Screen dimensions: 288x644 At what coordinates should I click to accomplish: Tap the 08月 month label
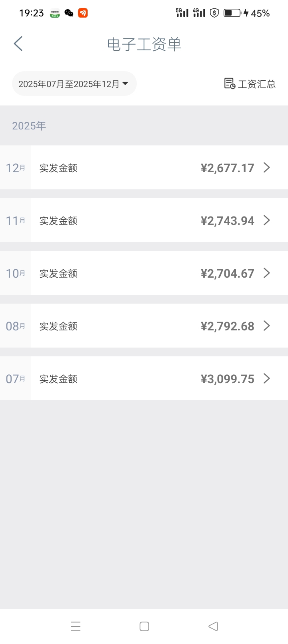15,326
